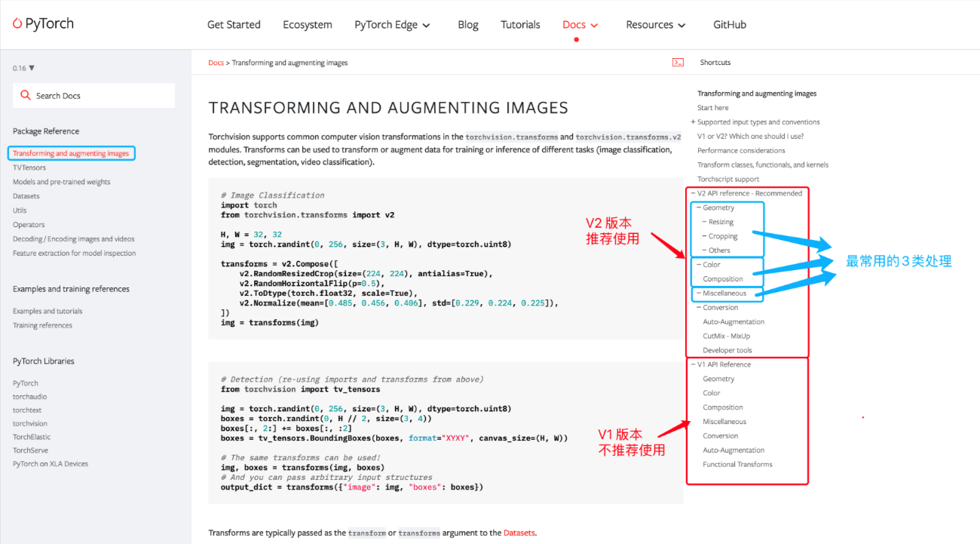Jump to V1 Conversion shortcut
This screenshot has width=980, height=544.
coord(721,436)
